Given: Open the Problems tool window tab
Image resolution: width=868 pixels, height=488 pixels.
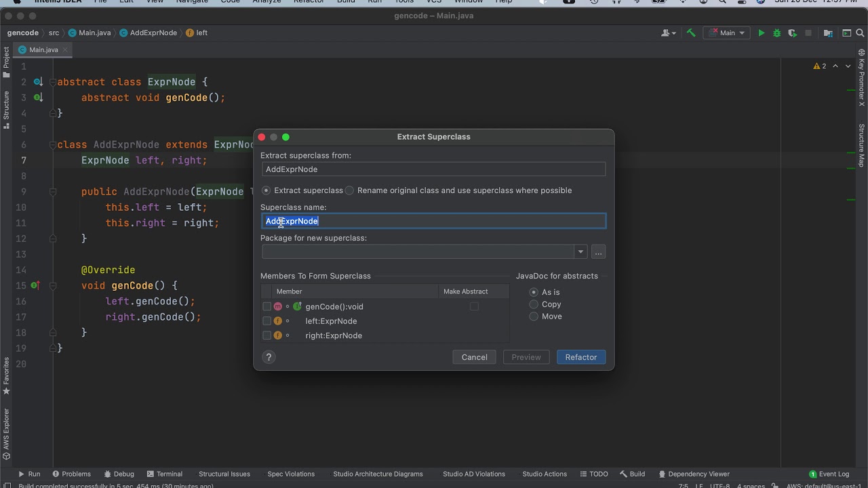Looking at the screenshot, I should click(x=71, y=474).
